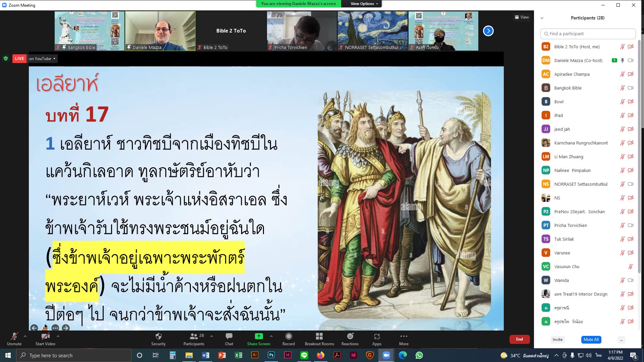Expand video options caret beside Start Video
The height and width of the screenshot is (362, 644).
click(x=58, y=336)
